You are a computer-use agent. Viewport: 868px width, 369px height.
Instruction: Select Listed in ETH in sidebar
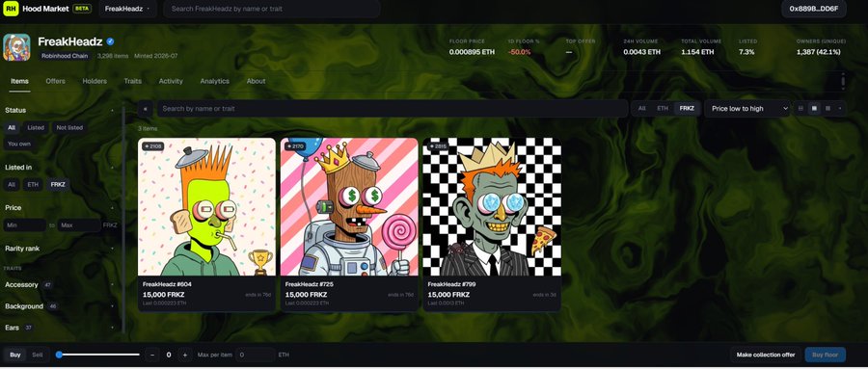pyautogui.click(x=33, y=185)
